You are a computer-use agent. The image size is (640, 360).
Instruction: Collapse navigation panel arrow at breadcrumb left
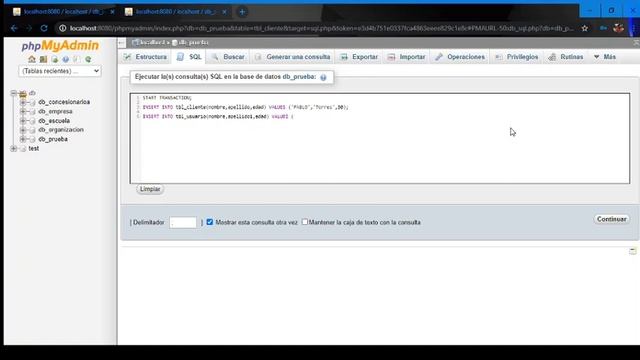tap(121, 42)
